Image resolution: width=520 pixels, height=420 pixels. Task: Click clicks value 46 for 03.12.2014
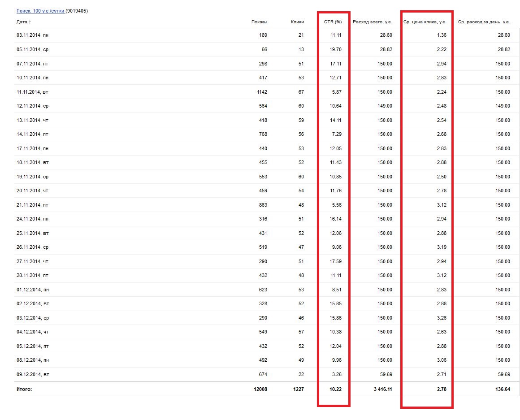tap(301, 318)
